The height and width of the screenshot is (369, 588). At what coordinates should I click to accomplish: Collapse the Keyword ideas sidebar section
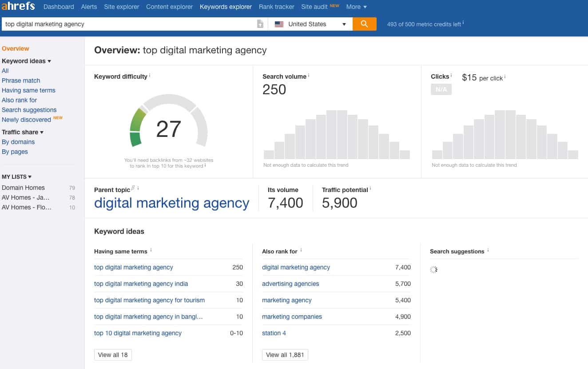(x=26, y=61)
